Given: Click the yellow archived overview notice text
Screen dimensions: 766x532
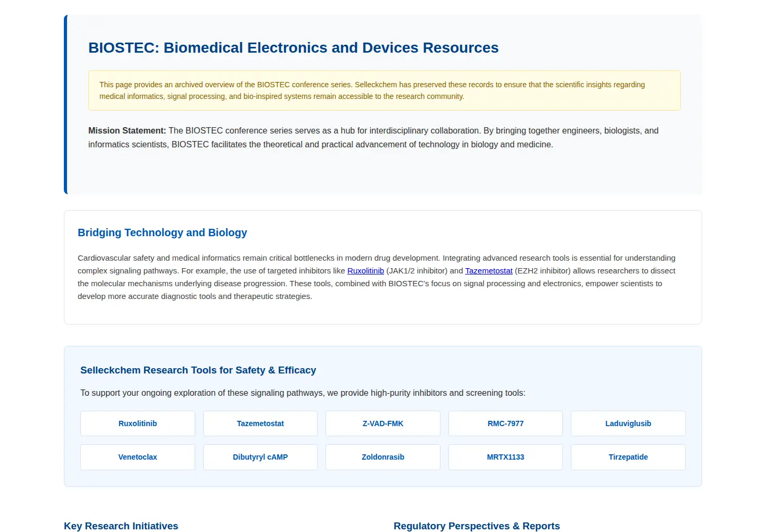Looking at the screenshot, I should tap(372, 90).
